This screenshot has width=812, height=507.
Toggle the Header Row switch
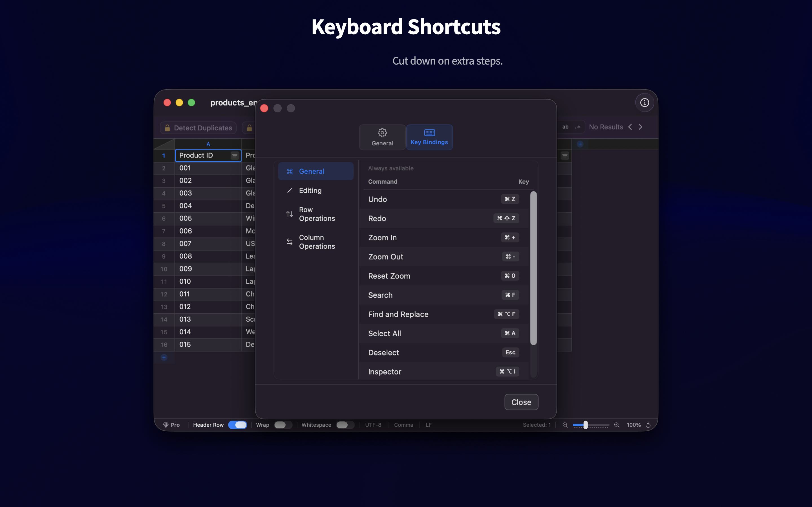click(238, 424)
